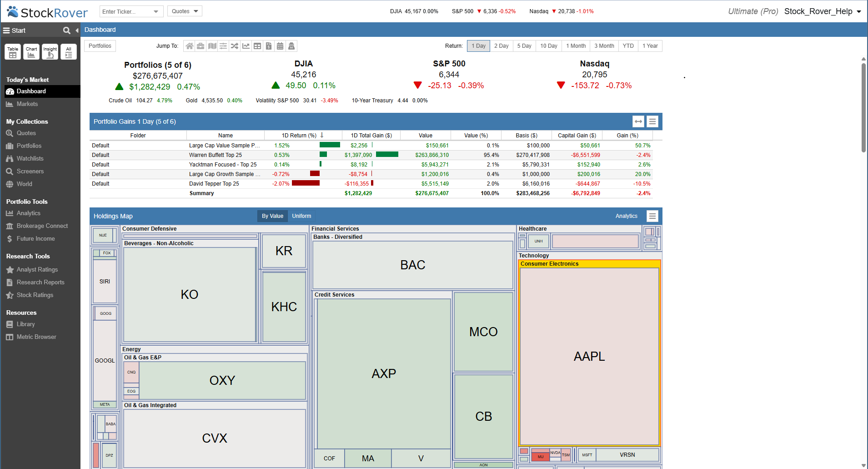The image size is (868, 469).
Task: Jump to the shuffle arrows section
Action: (235, 46)
